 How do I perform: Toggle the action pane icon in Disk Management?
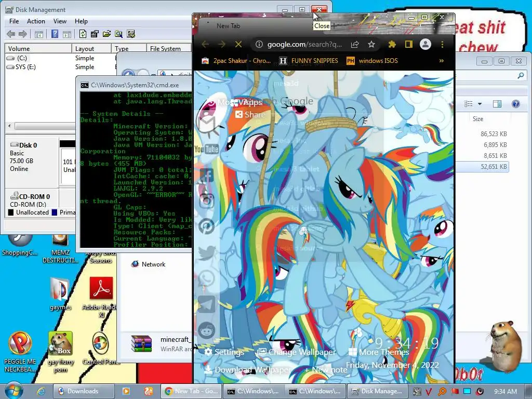coord(67,34)
